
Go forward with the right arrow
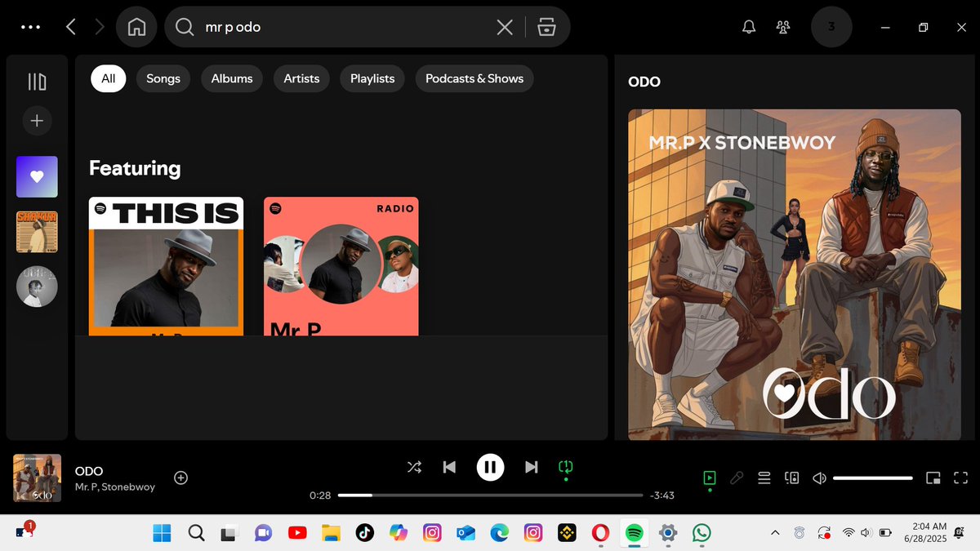[x=100, y=27]
